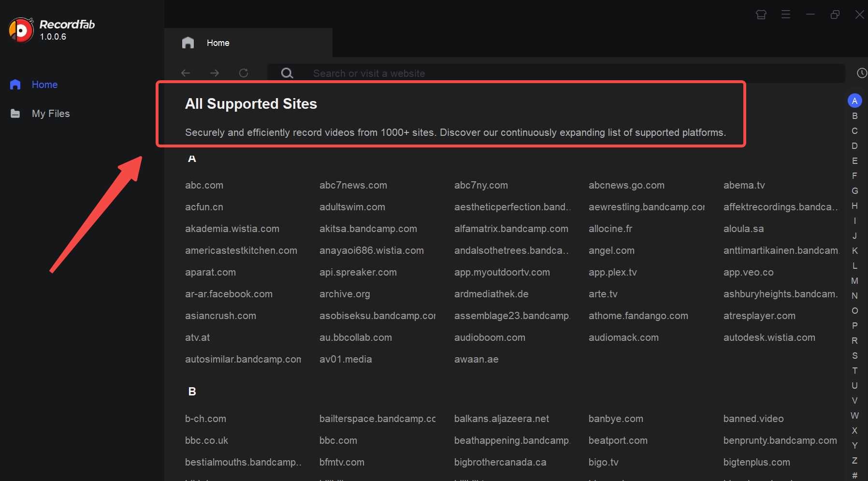Open adultswim.com link
Image resolution: width=868 pixels, height=481 pixels.
tap(352, 207)
